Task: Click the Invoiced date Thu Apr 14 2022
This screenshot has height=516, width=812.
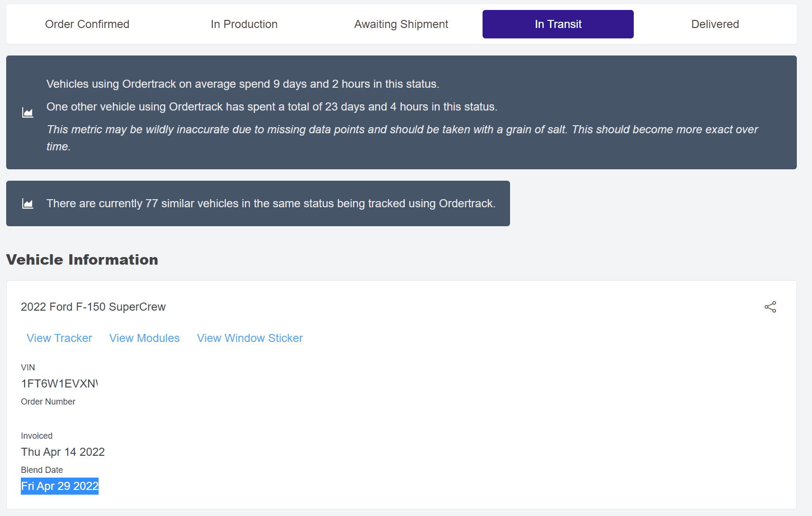Action: (x=63, y=452)
